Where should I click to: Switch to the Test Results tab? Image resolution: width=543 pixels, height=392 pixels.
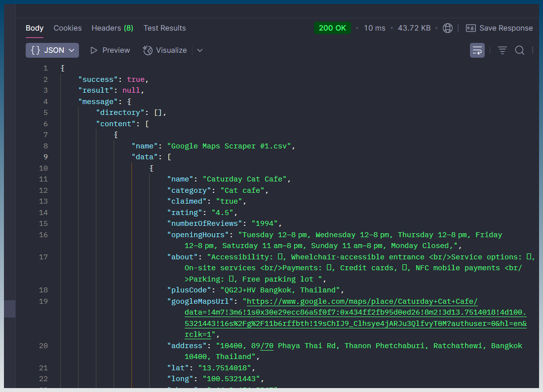164,28
